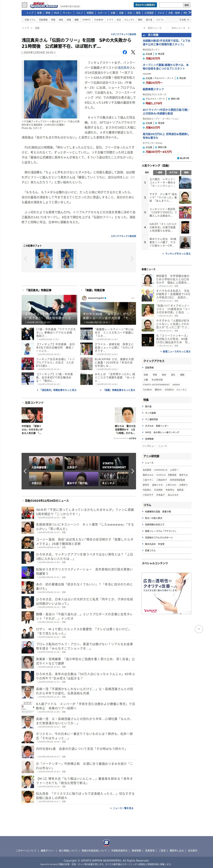Click the 検索 search button
This screenshot has height=868, width=213.
click(x=187, y=5)
